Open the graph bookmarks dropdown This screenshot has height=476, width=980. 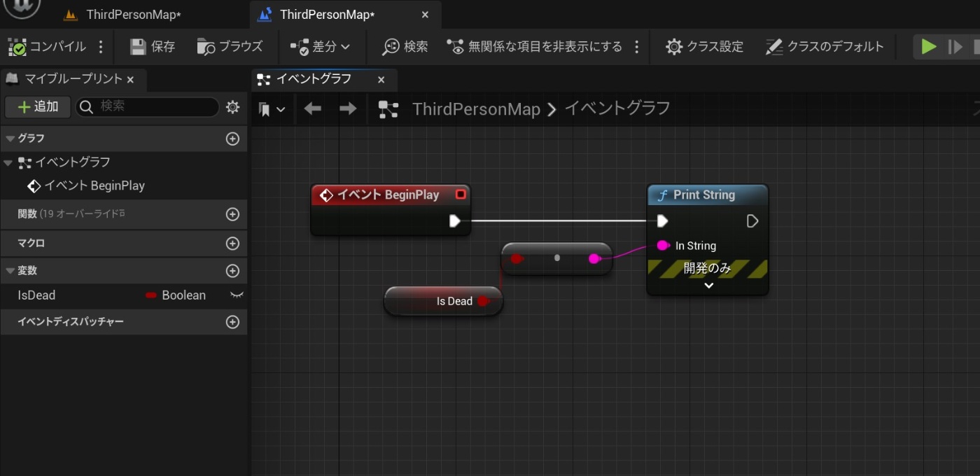(x=272, y=109)
